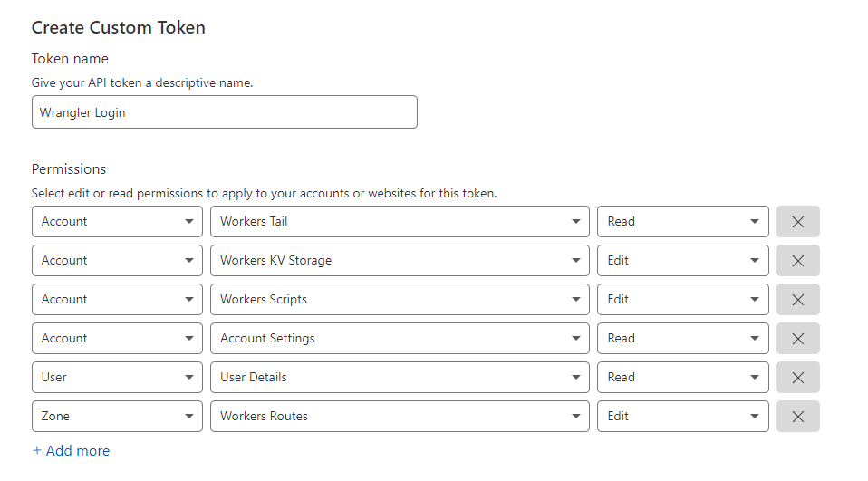Change Read access level for Account Settings

click(x=683, y=338)
